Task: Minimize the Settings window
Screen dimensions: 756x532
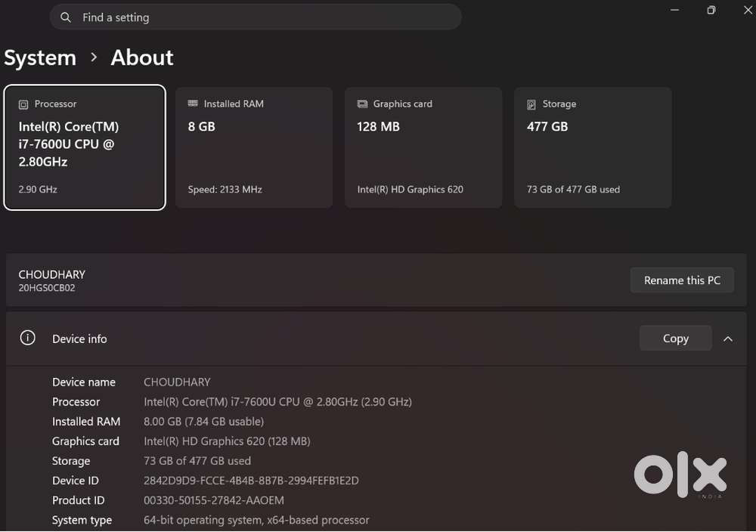Action: point(674,10)
